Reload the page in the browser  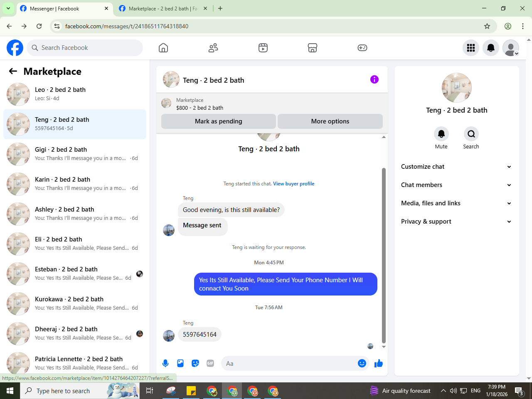39,26
